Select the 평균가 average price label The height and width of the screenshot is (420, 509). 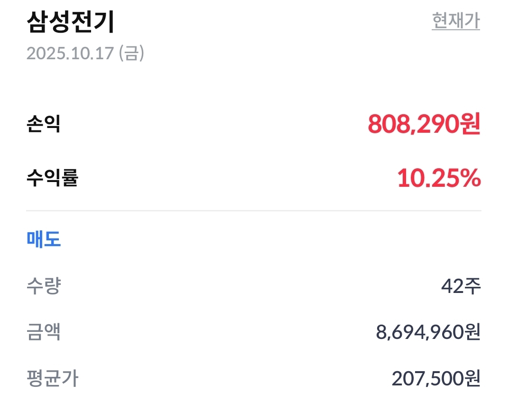point(52,379)
